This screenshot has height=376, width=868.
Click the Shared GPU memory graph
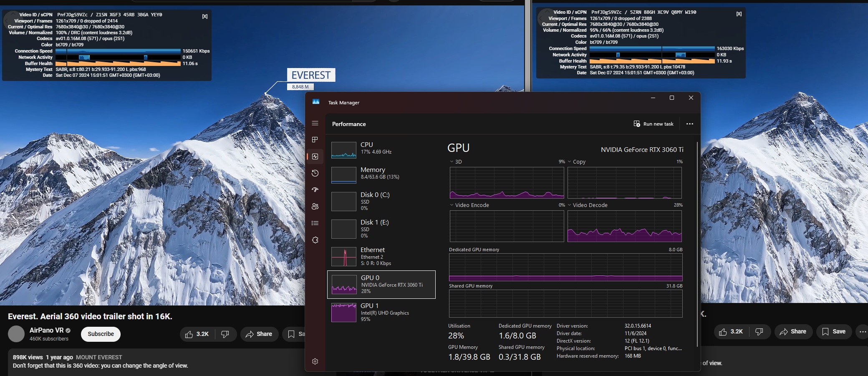tap(566, 304)
